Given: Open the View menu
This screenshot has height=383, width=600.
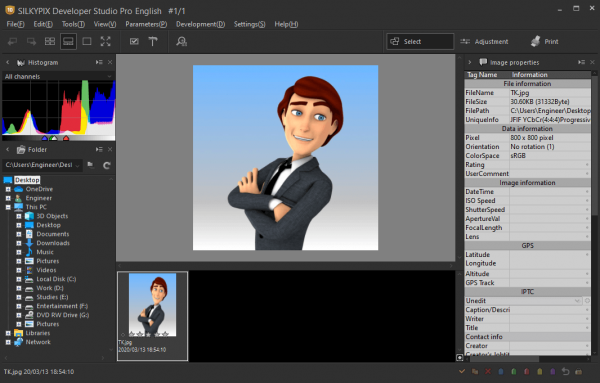Looking at the screenshot, I should click(105, 24).
